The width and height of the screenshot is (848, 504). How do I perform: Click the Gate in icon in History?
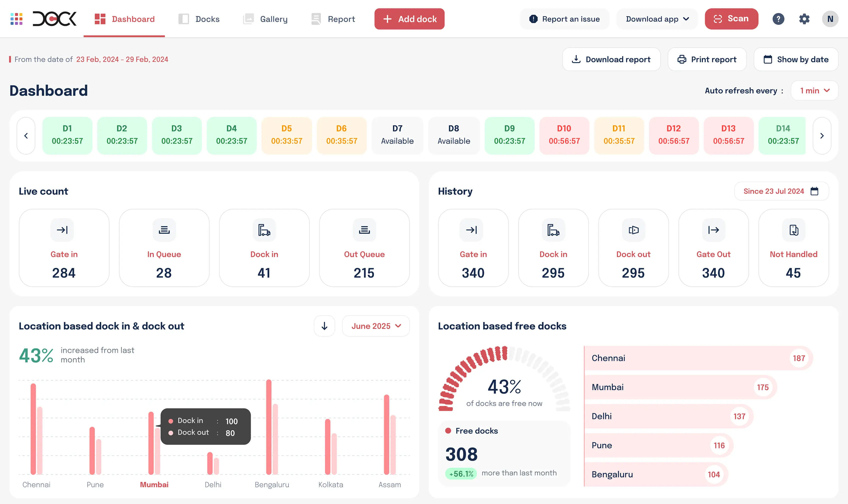pyautogui.click(x=471, y=230)
